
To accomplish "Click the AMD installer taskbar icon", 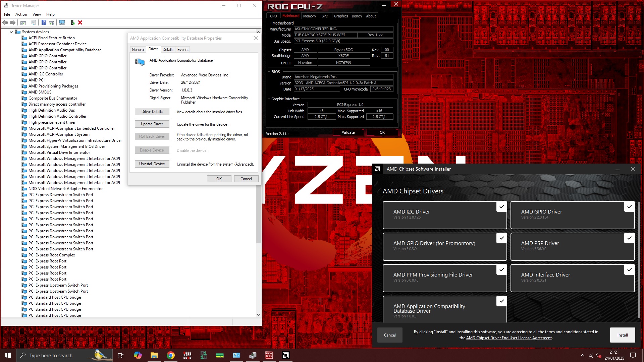I will (x=286, y=355).
